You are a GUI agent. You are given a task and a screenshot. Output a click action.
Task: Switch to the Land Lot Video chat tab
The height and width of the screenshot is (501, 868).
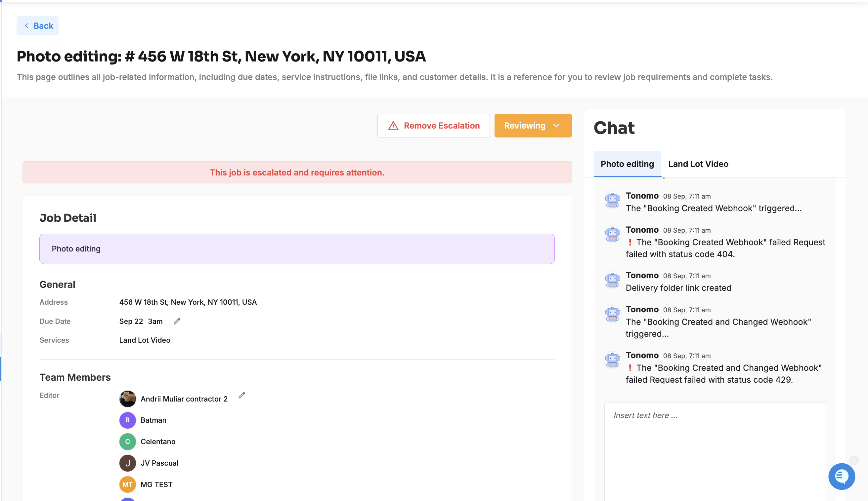[x=698, y=164]
